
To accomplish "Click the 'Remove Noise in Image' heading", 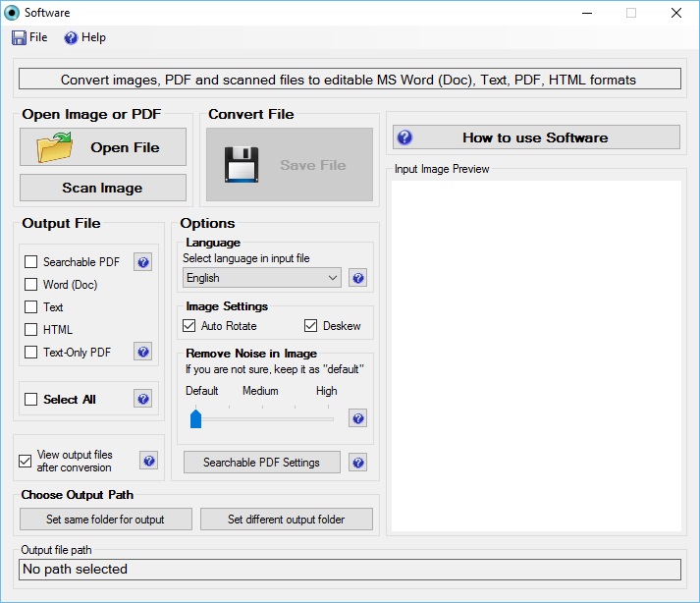I will [x=251, y=354].
